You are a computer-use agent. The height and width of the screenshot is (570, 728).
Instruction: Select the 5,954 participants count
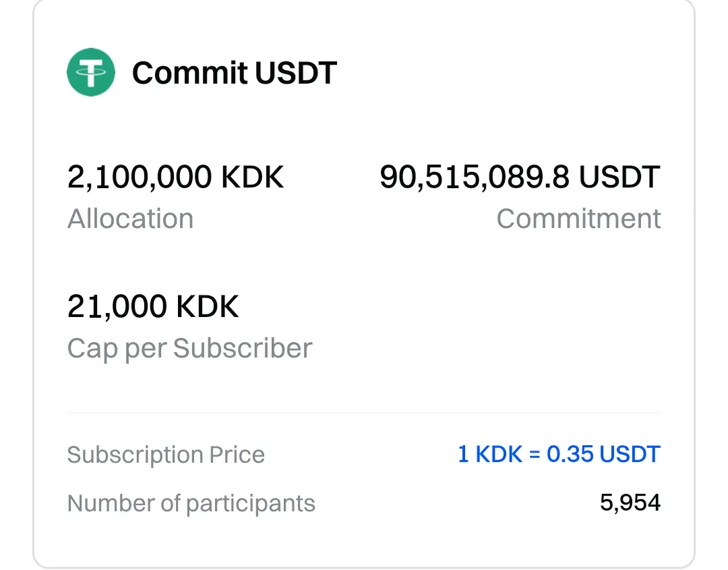(630, 503)
